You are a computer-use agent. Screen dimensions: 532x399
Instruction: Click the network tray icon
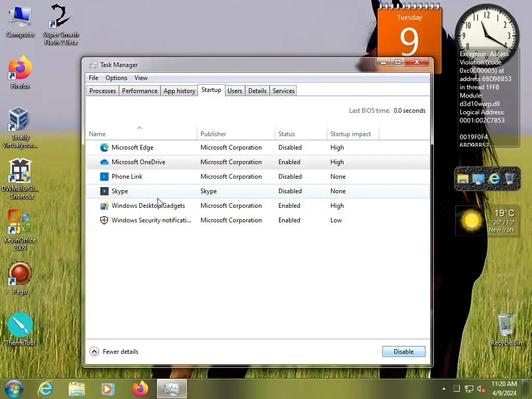pyautogui.click(x=469, y=389)
